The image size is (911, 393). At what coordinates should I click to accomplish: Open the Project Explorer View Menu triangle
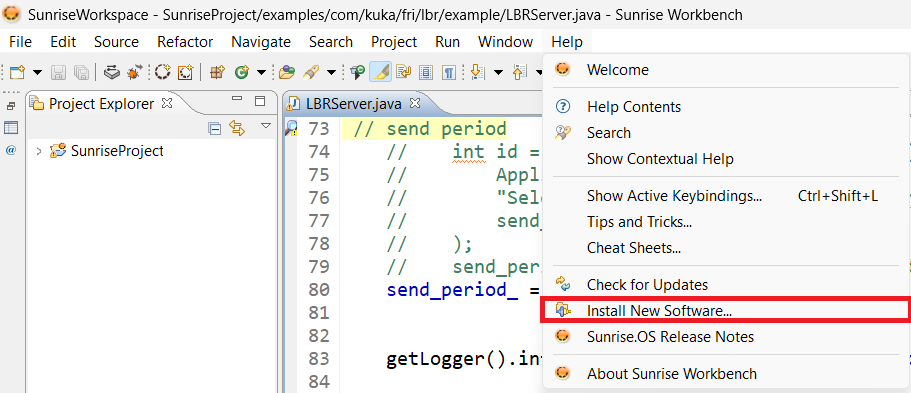coord(266,126)
